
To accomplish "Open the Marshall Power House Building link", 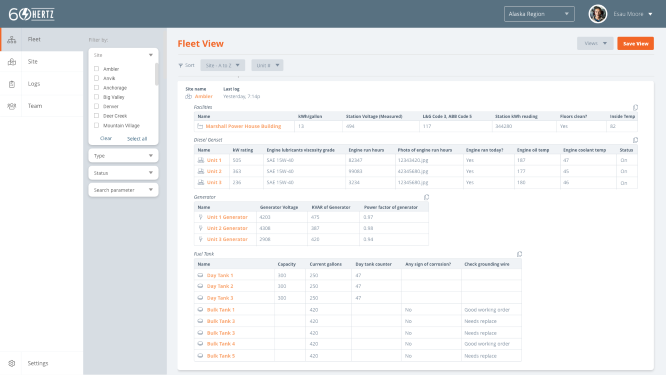I will click(x=243, y=126).
